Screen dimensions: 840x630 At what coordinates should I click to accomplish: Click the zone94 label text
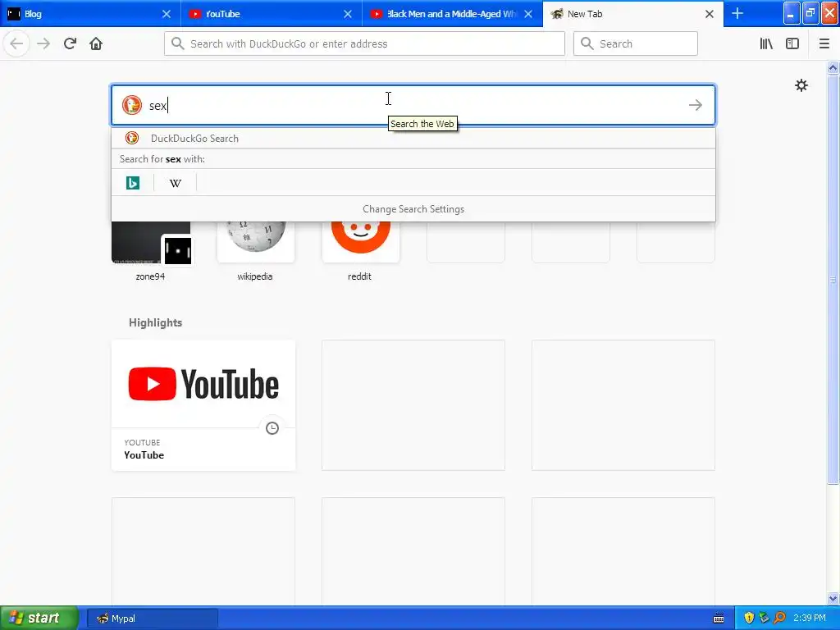[150, 276]
